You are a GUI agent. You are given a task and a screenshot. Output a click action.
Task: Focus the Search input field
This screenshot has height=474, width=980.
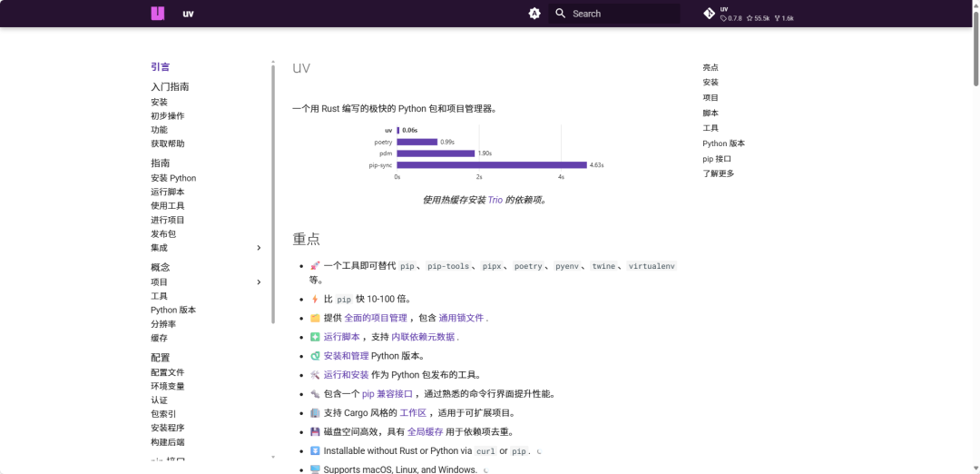point(613,14)
